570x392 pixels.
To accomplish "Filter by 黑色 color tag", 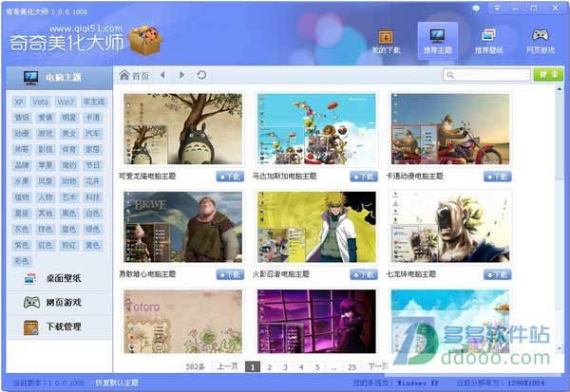I will [69, 214].
